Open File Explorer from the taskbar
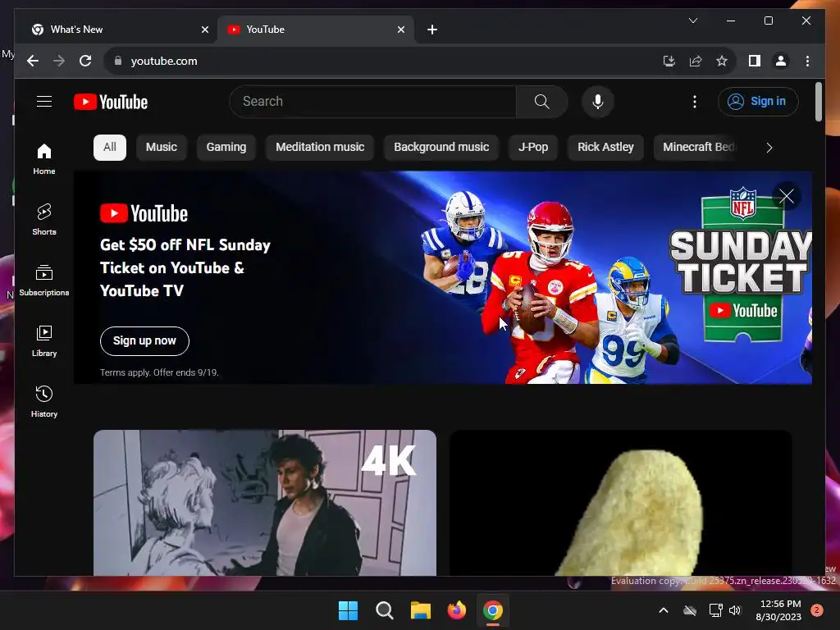This screenshot has height=630, width=840. pos(421,610)
